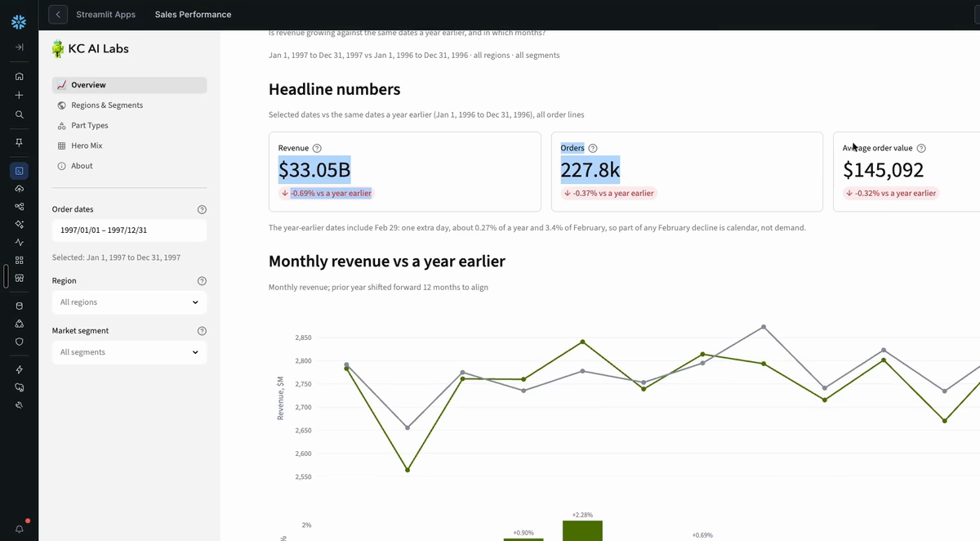Click the Orders card label

(572, 148)
